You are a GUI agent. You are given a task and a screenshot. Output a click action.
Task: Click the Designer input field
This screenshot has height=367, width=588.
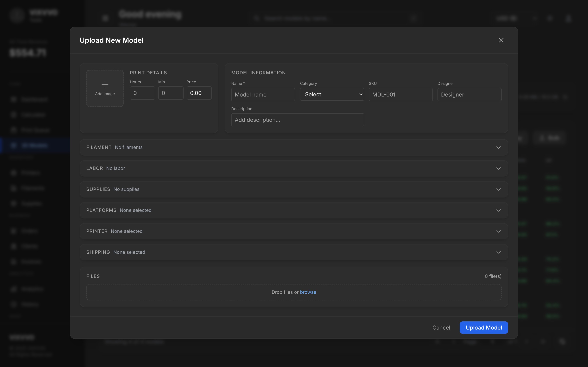pos(469,94)
